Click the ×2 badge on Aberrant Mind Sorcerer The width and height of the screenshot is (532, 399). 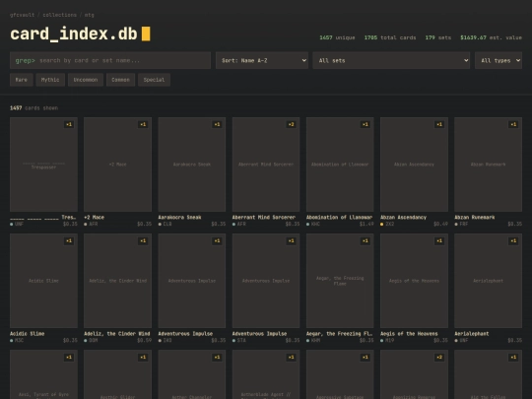(x=291, y=124)
